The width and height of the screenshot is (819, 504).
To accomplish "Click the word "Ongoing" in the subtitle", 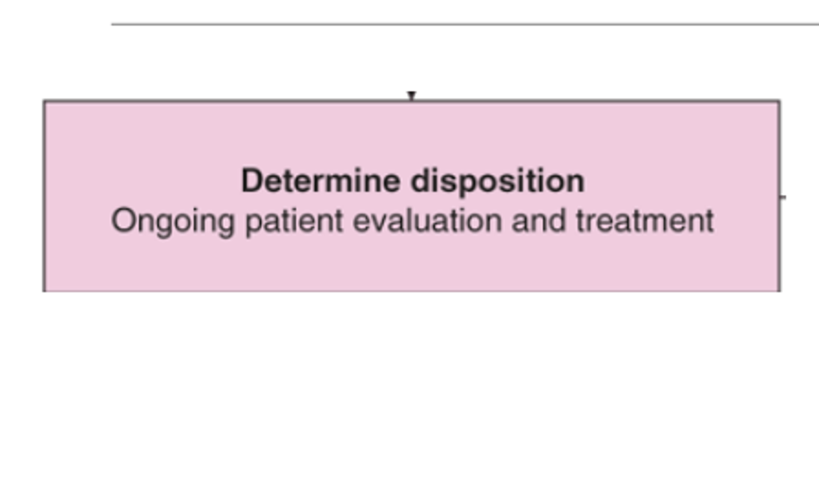I will pyautogui.click(x=173, y=222).
